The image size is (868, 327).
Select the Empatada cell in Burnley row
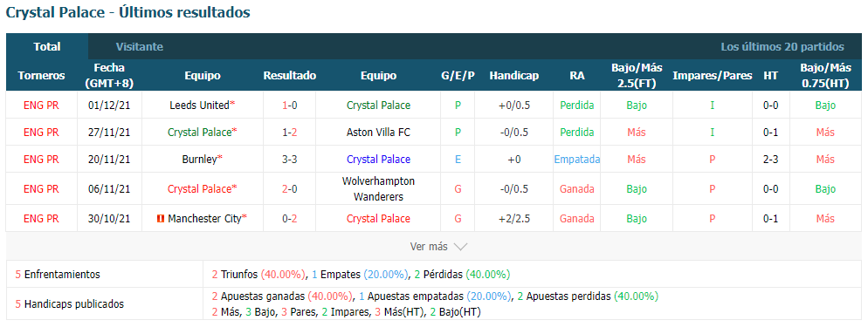(x=577, y=159)
